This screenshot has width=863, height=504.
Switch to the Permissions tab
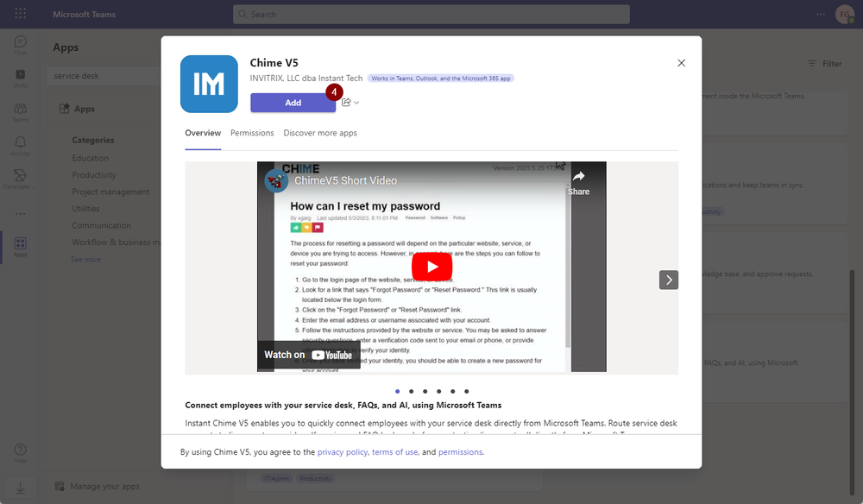[x=252, y=133]
